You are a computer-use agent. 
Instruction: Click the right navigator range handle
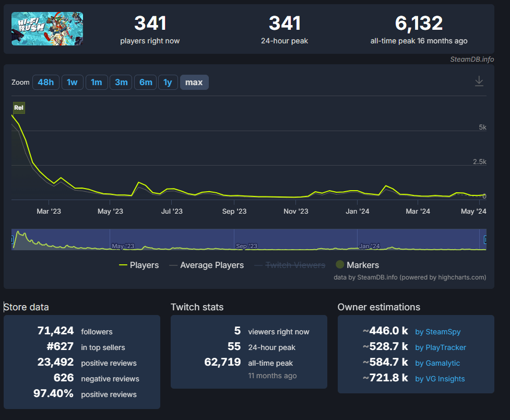[485, 240]
